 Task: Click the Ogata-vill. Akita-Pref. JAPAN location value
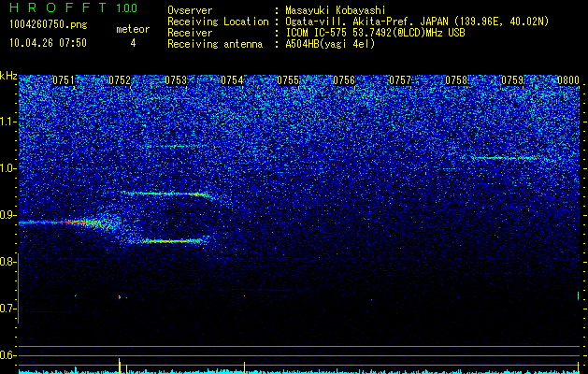point(417,22)
